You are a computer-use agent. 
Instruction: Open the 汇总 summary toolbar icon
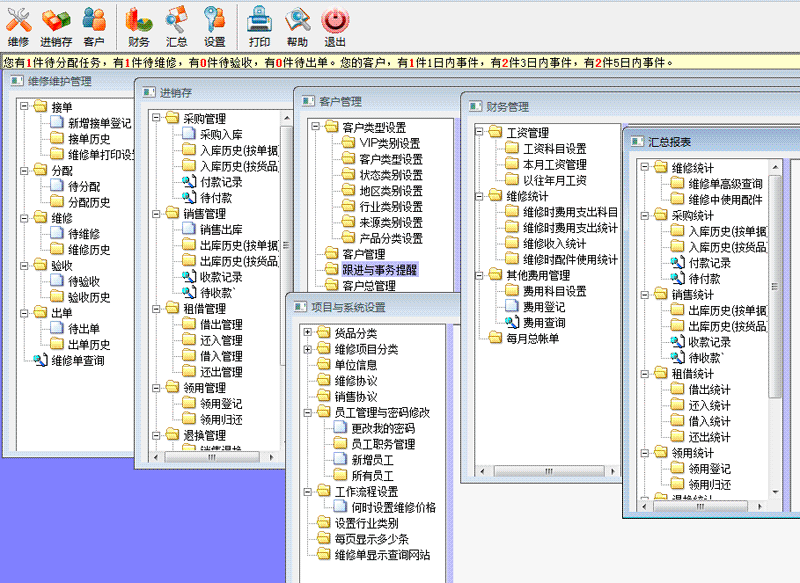177,26
